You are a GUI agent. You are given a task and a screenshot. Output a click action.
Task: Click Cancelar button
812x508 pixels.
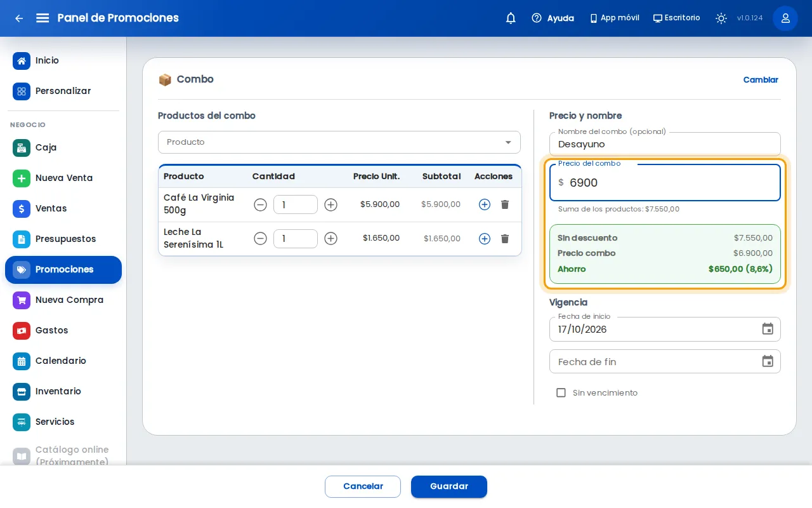click(x=363, y=486)
